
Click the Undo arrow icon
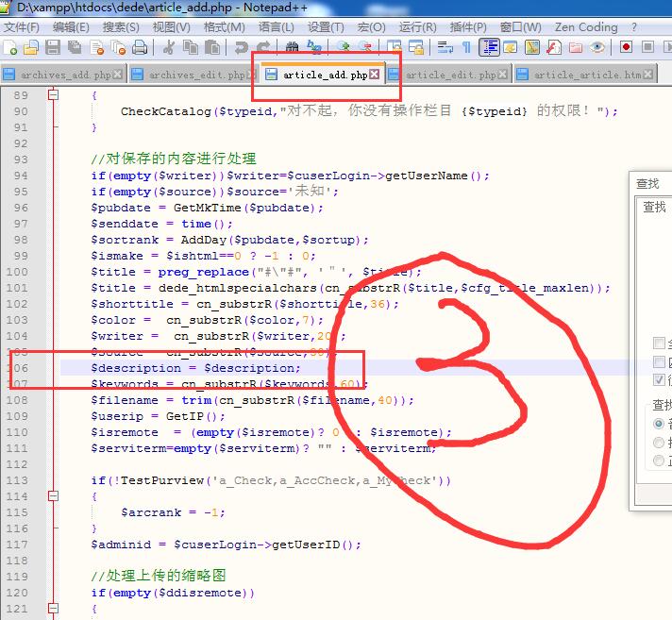pyautogui.click(x=242, y=47)
